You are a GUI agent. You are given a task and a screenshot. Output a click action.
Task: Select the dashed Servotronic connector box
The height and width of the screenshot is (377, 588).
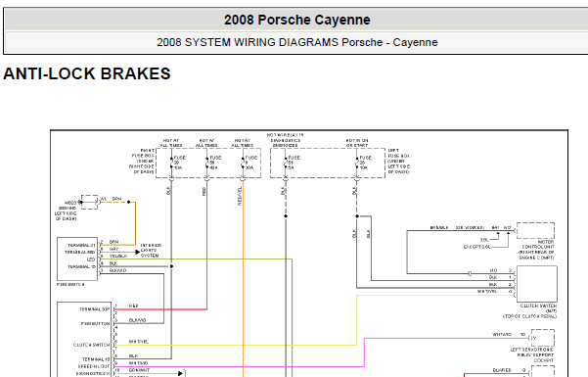coord(542,338)
